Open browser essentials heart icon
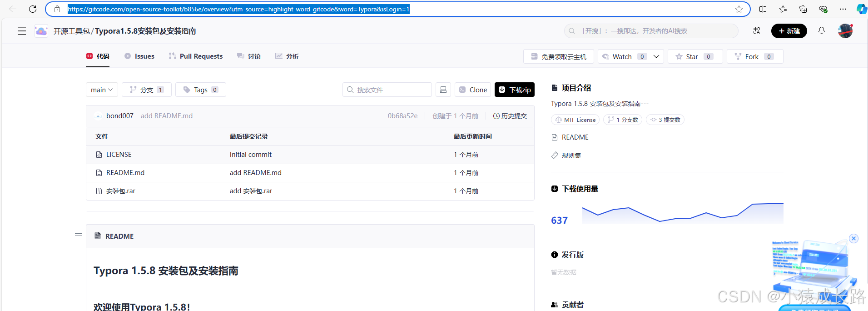The height and width of the screenshot is (311, 868). tap(823, 9)
